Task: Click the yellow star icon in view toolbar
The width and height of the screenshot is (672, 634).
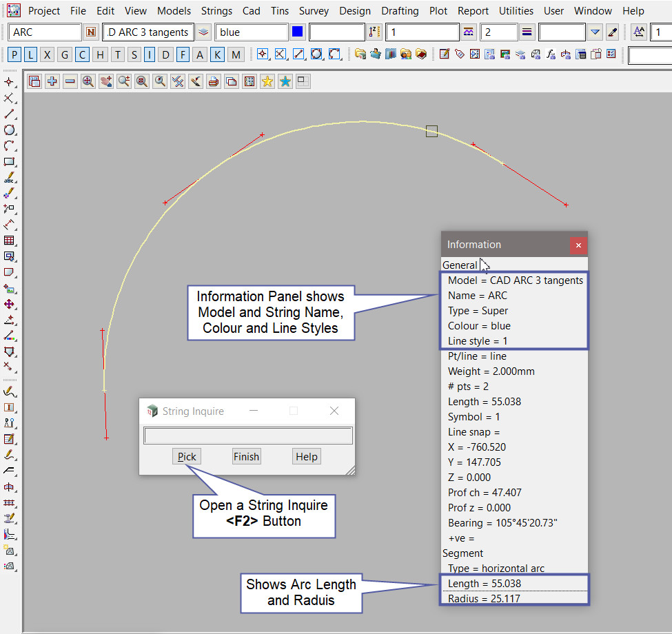Action: click(267, 81)
